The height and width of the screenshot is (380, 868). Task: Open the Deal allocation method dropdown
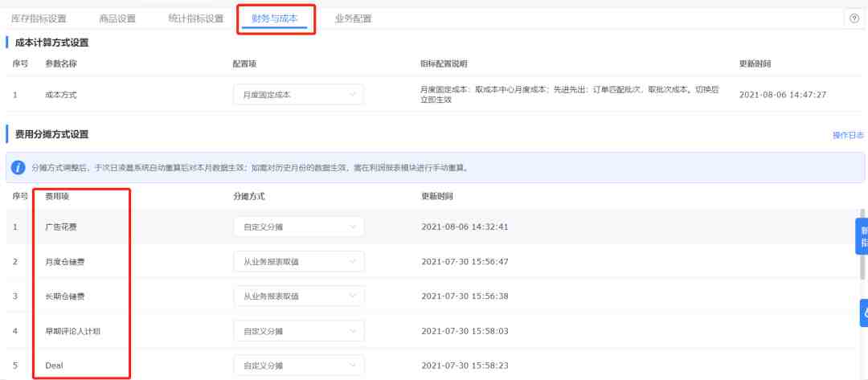tap(298, 366)
